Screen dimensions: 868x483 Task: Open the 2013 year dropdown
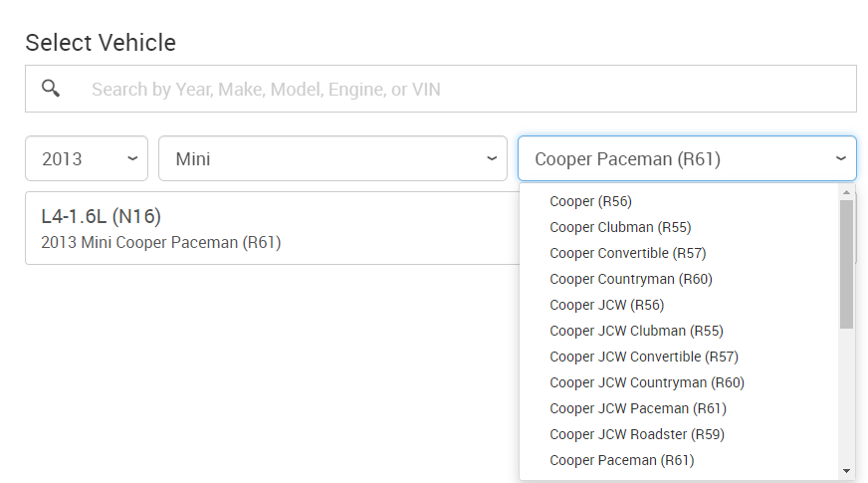(87, 158)
